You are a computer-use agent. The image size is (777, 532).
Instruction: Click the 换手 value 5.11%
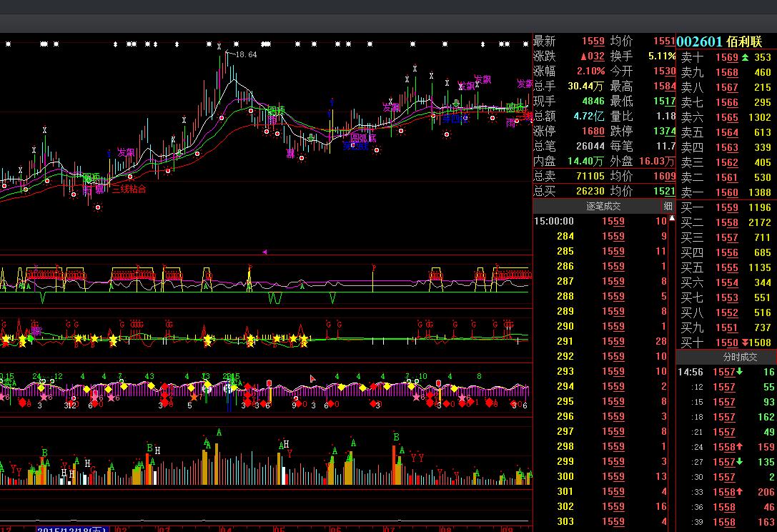[x=661, y=56]
